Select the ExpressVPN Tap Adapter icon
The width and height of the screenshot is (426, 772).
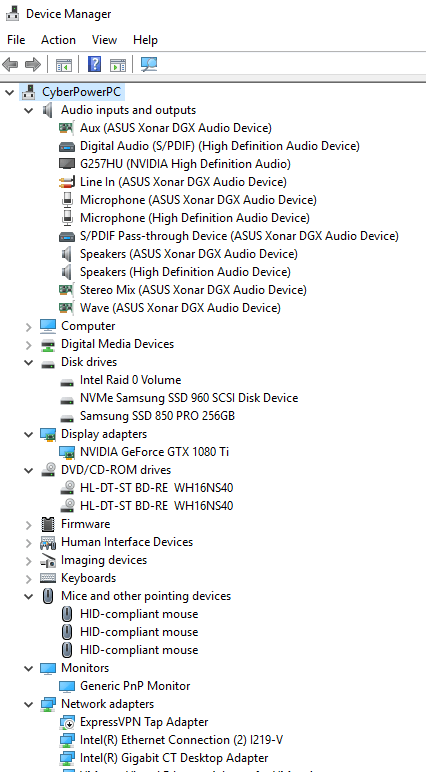click(x=66, y=722)
